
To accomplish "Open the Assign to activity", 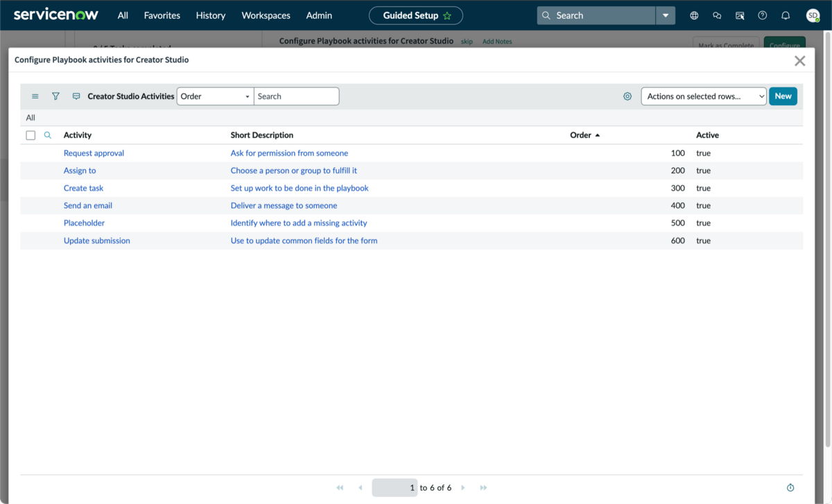I will (x=80, y=171).
